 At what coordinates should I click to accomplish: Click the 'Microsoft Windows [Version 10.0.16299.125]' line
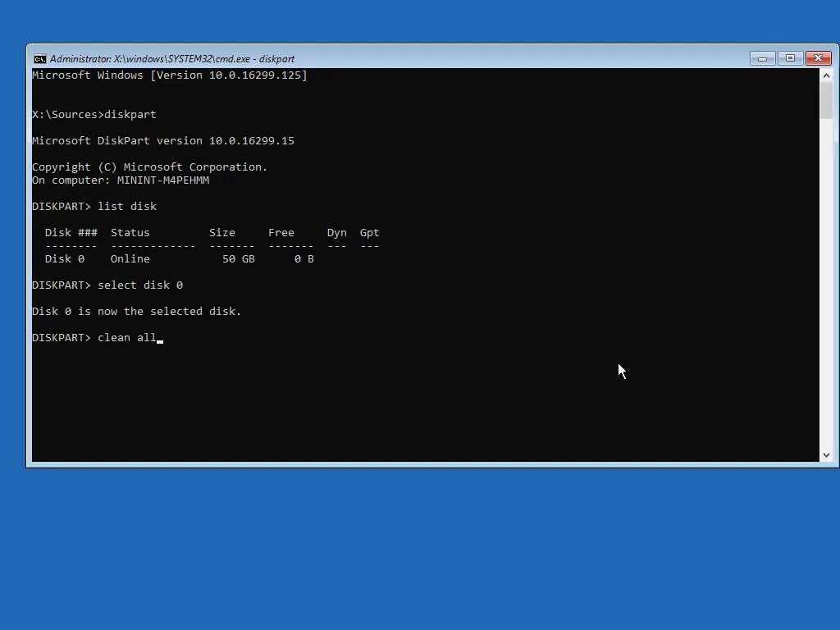point(170,75)
